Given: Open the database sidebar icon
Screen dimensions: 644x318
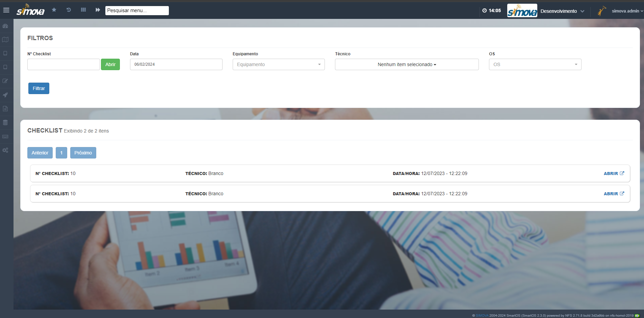Looking at the screenshot, I should pyautogui.click(x=5, y=122).
